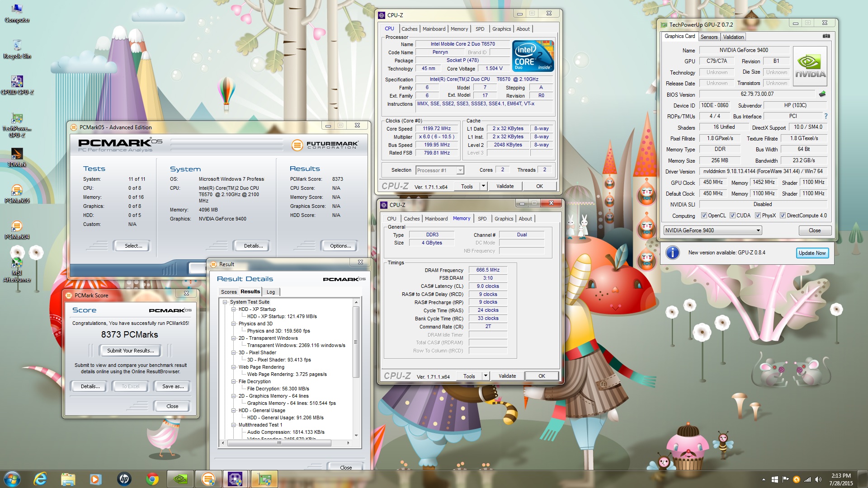Image resolution: width=868 pixels, height=488 pixels.
Task: Open the Mainboard tab in top CPU-Z window
Action: pyautogui.click(x=434, y=29)
